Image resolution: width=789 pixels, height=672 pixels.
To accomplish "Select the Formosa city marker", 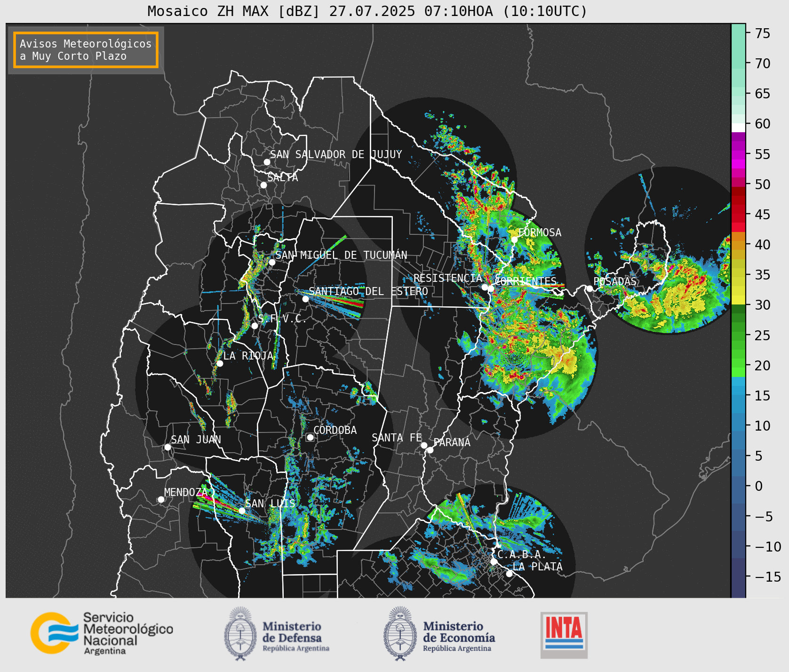I will coord(514,240).
